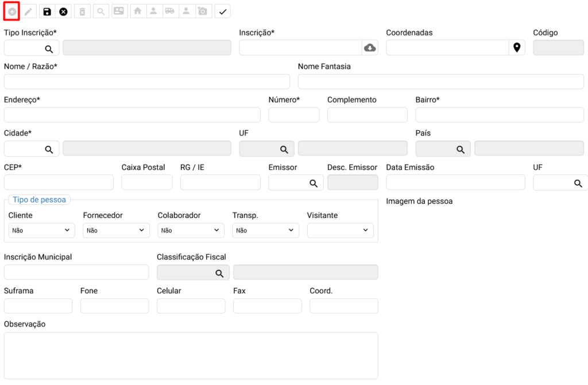
Task: Click the add new record plus icon
Action: pyautogui.click(x=12, y=11)
